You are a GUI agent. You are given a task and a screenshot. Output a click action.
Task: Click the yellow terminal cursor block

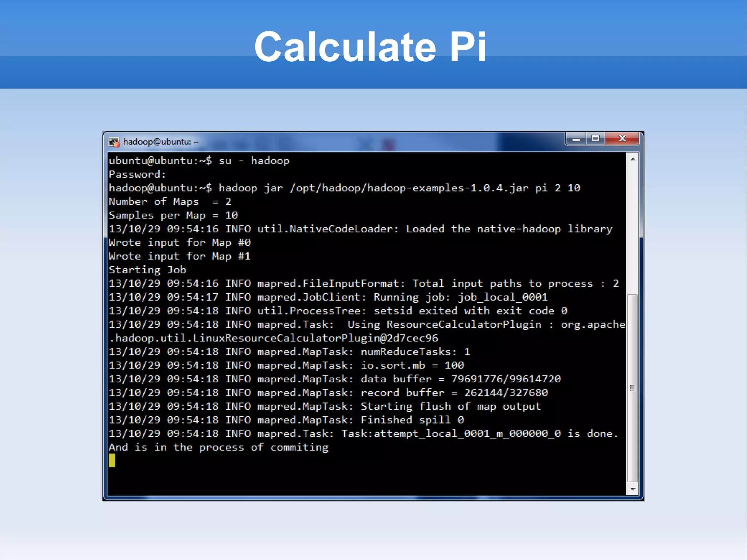112,460
